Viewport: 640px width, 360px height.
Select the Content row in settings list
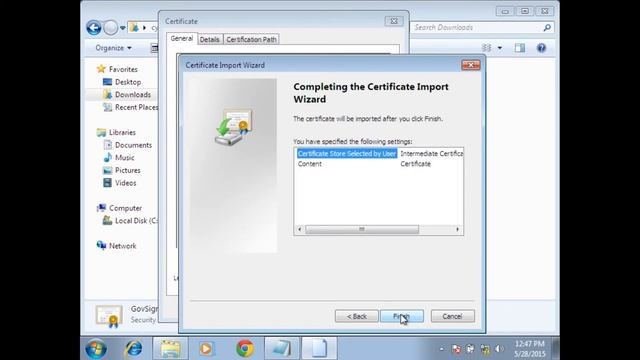pos(310,164)
